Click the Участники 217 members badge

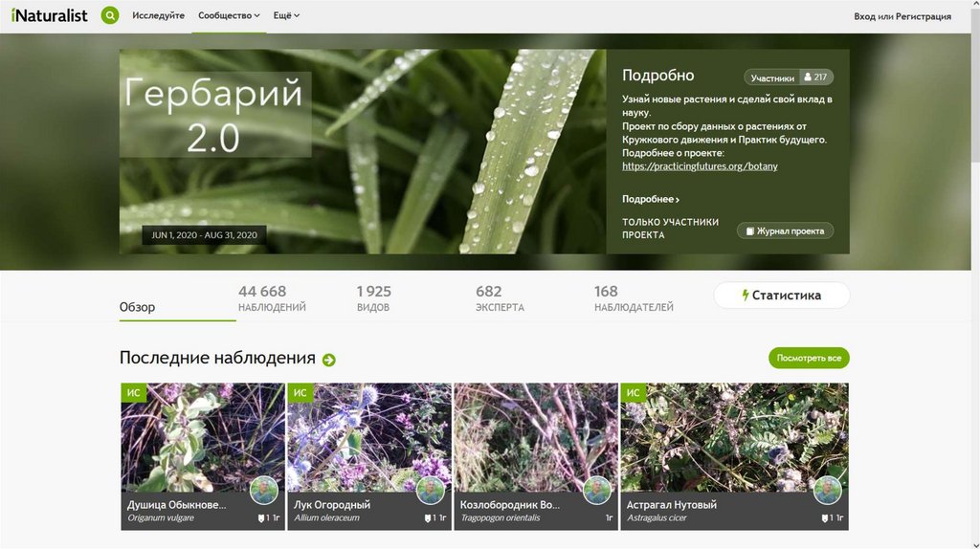(789, 77)
